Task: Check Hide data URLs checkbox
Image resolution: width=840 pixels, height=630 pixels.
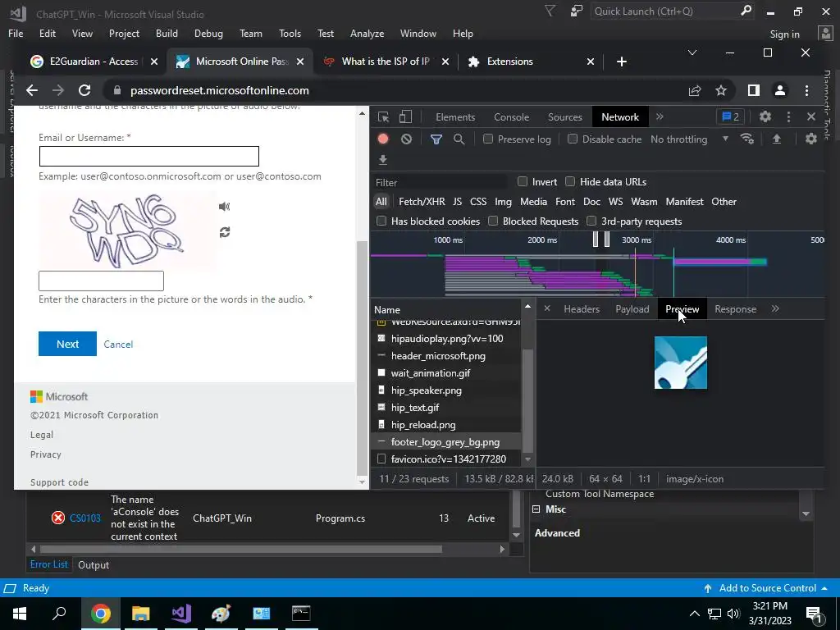Action: [x=570, y=181]
